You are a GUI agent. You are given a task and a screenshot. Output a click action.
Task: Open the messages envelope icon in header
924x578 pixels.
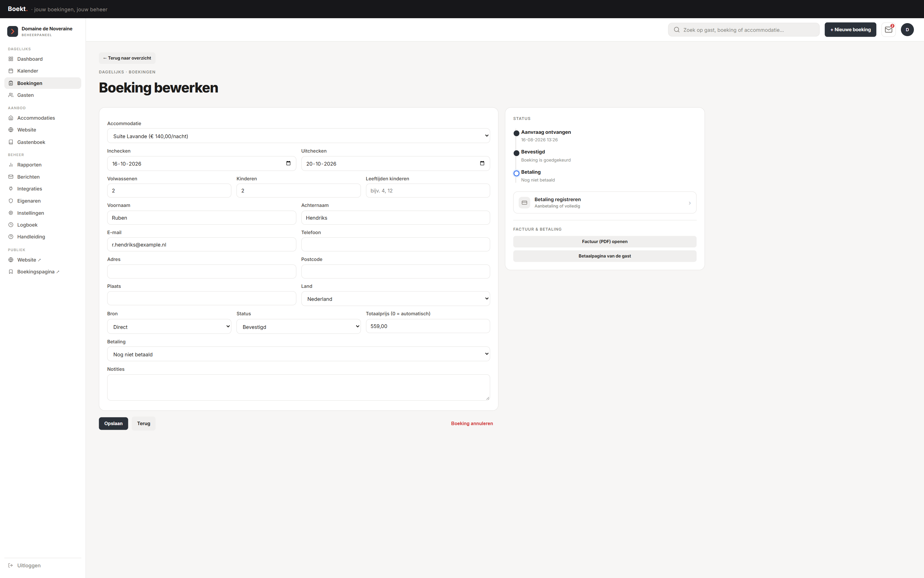point(888,30)
